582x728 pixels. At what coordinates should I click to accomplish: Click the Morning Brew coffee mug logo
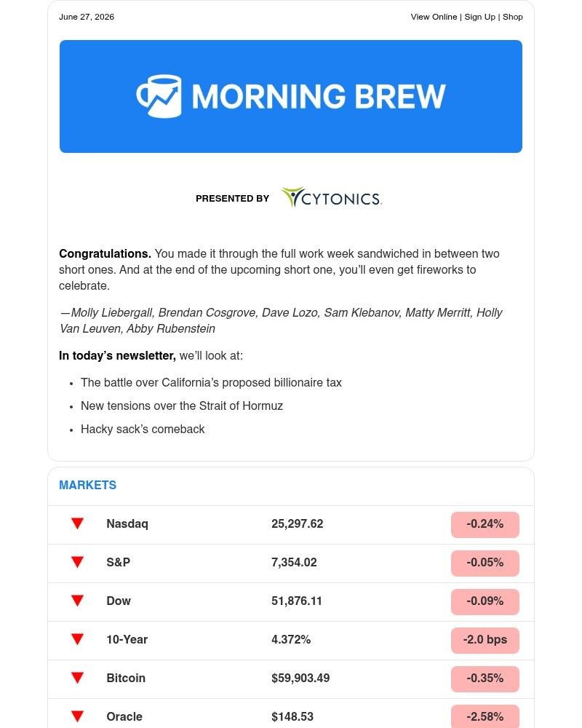click(x=159, y=96)
